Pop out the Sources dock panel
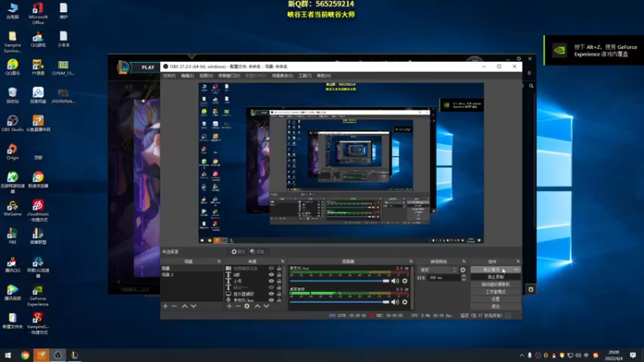Image resolution: width=644 pixels, height=362 pixels. (x=283, y=261)
